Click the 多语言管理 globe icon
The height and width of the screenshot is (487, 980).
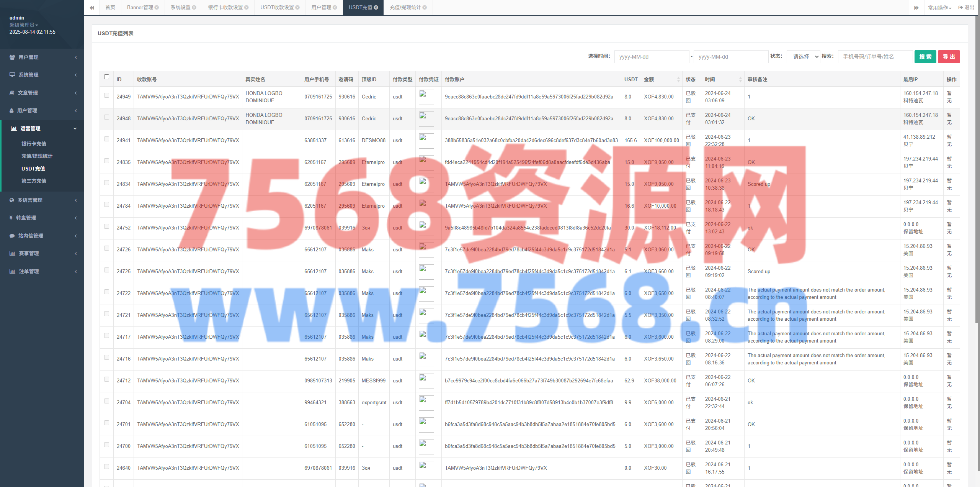point(12,200)
